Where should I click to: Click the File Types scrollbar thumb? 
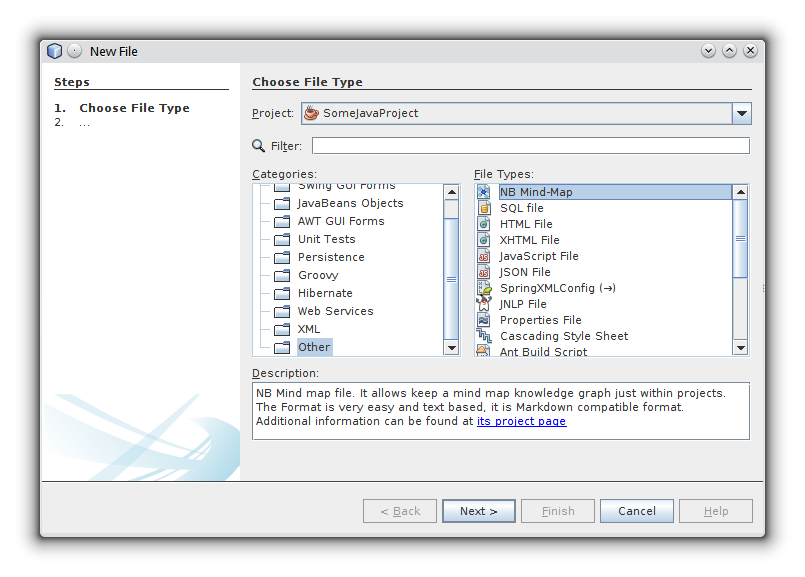coord(740,239)
